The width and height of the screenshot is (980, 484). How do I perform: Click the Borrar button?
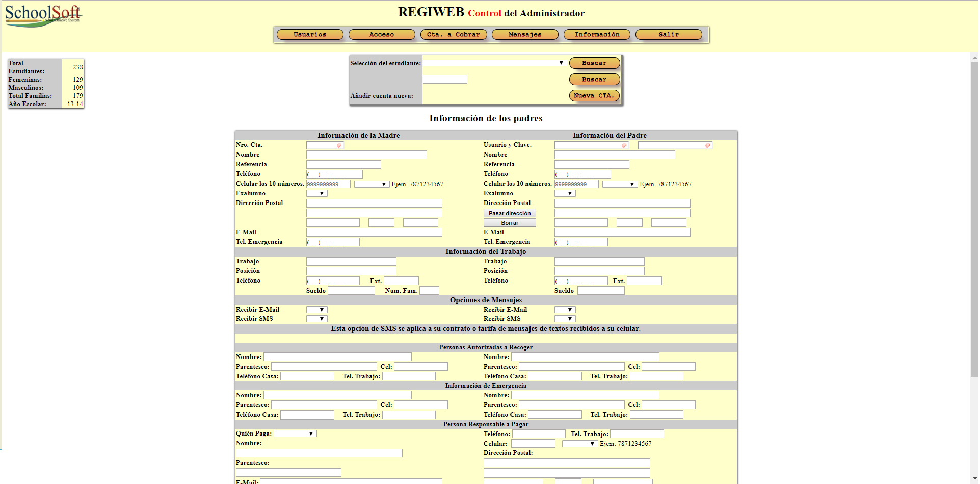pyautogui.click(x=510, y=223)
